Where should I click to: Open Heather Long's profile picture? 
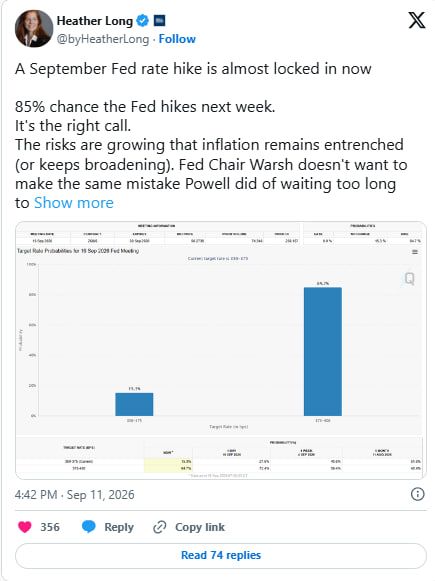34,29
